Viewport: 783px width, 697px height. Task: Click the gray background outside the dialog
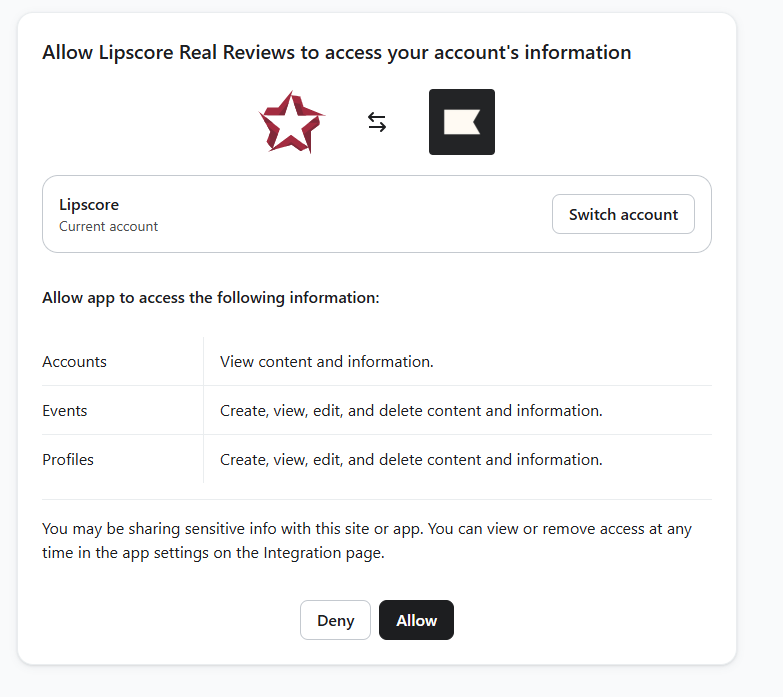(760, 400)
